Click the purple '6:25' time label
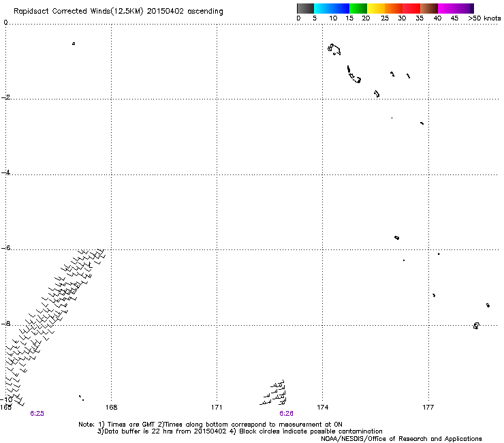Viewport: 504px width, 443px height. [37, 414]
